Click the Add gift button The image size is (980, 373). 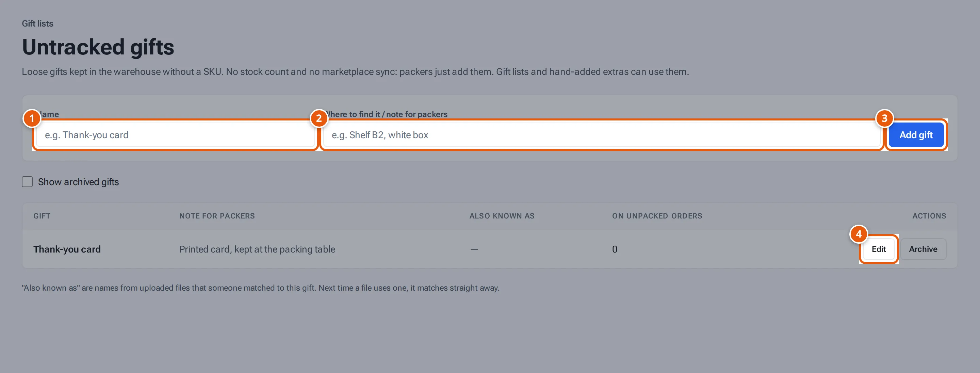(916, 135)
